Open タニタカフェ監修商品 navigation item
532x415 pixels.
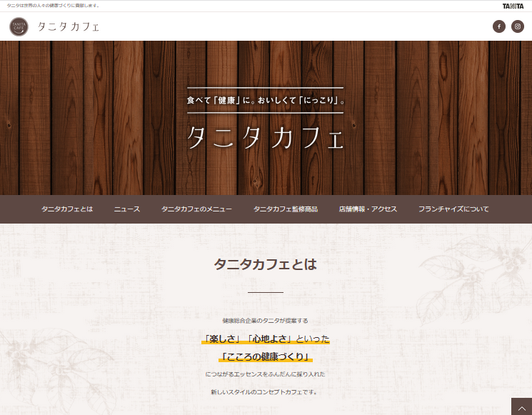[x=286, y=209]
